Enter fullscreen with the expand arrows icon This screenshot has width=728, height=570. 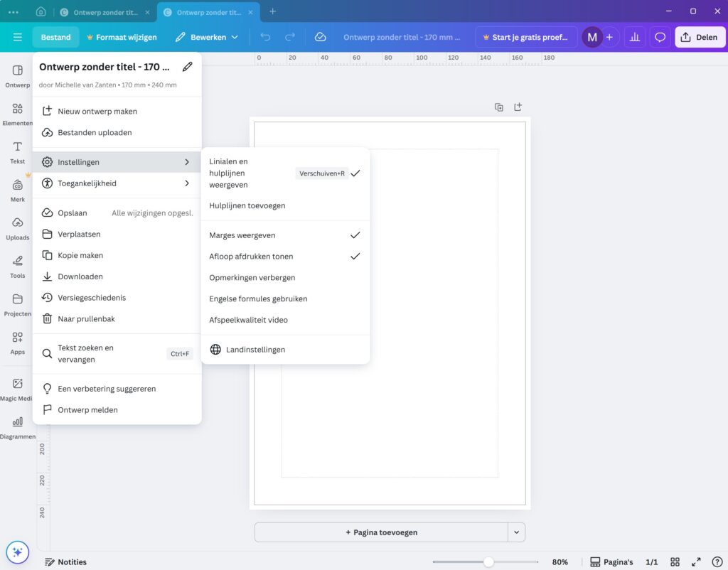click(697, 562)
